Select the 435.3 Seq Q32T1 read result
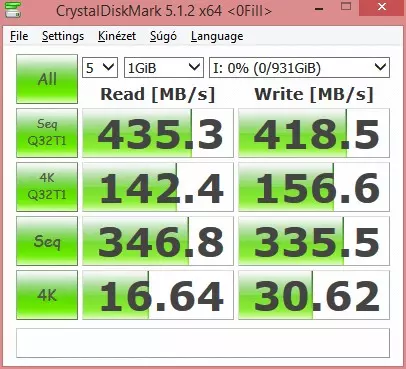 tap(158, 133)
